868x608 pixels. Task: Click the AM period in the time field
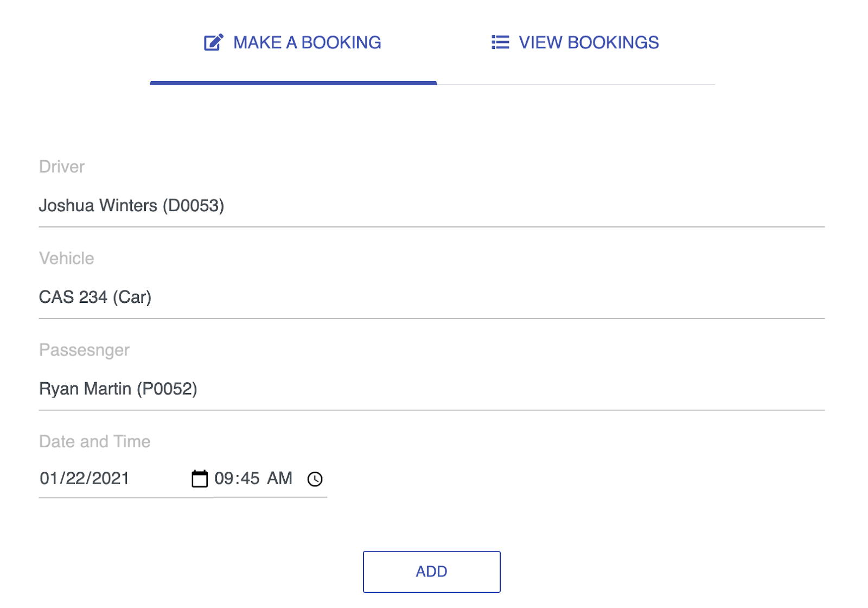coord(279,478)
